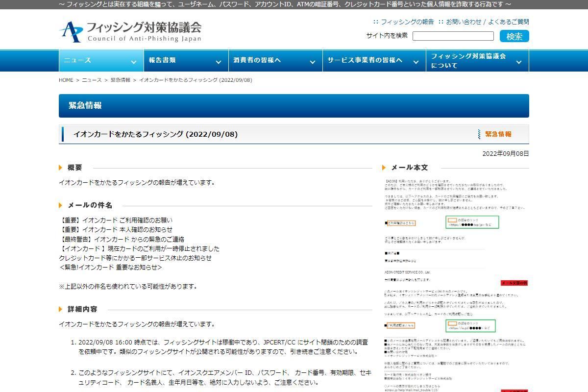The height and width of the screenshot is (392, 588).
Task: Focus the サイト内を検索 input field
Action: tap(453, 36)
